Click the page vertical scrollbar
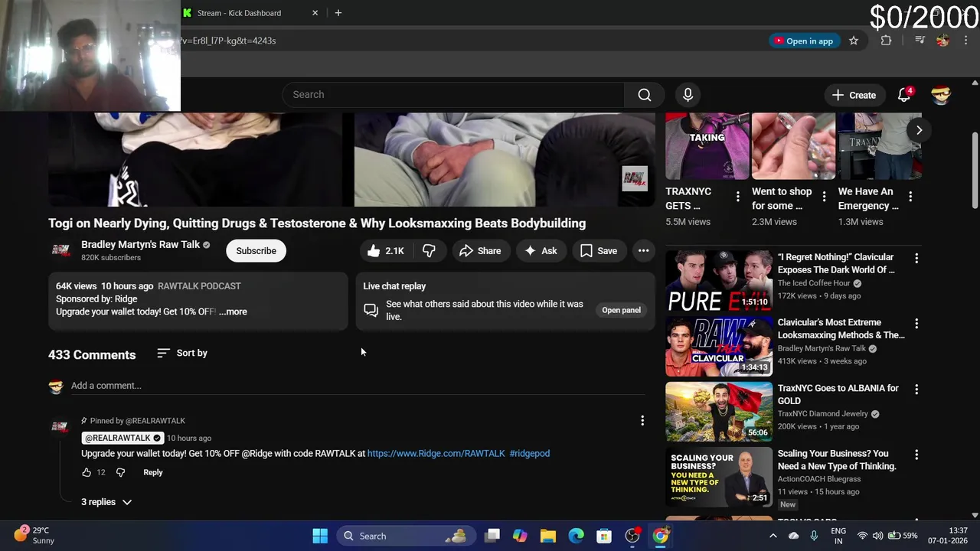 tap(975, 169)
